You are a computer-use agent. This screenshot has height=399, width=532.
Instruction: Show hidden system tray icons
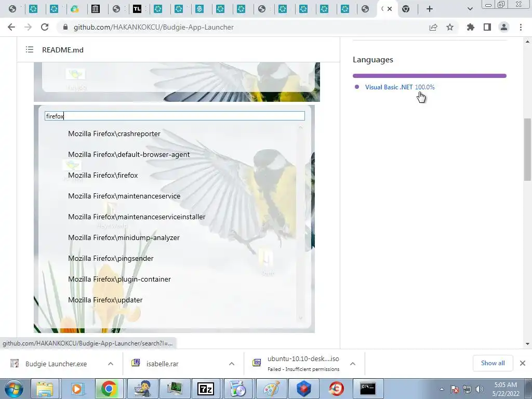pos(442,390)
